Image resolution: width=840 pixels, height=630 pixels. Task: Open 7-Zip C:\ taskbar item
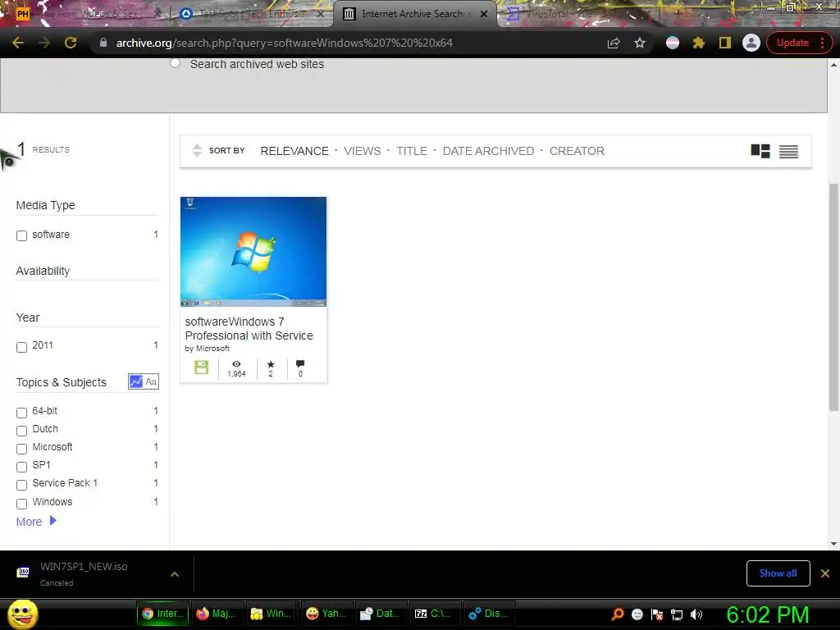pyautogui.click(x=435, y=614)
